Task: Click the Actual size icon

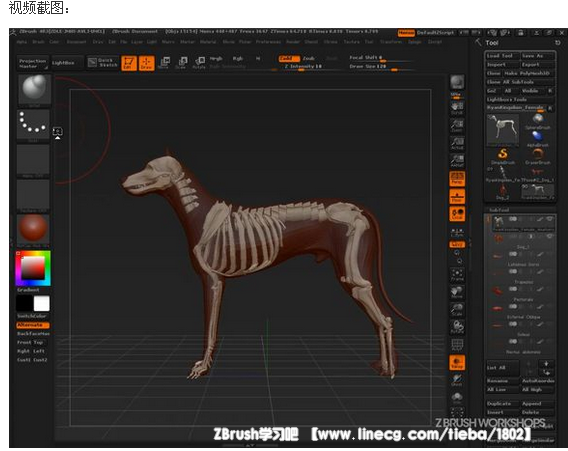Action: click(x=457, y=143)
